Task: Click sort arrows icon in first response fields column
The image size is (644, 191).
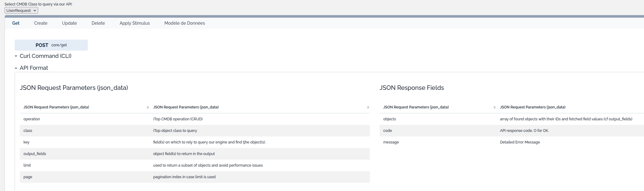Action: pos(494,108)
